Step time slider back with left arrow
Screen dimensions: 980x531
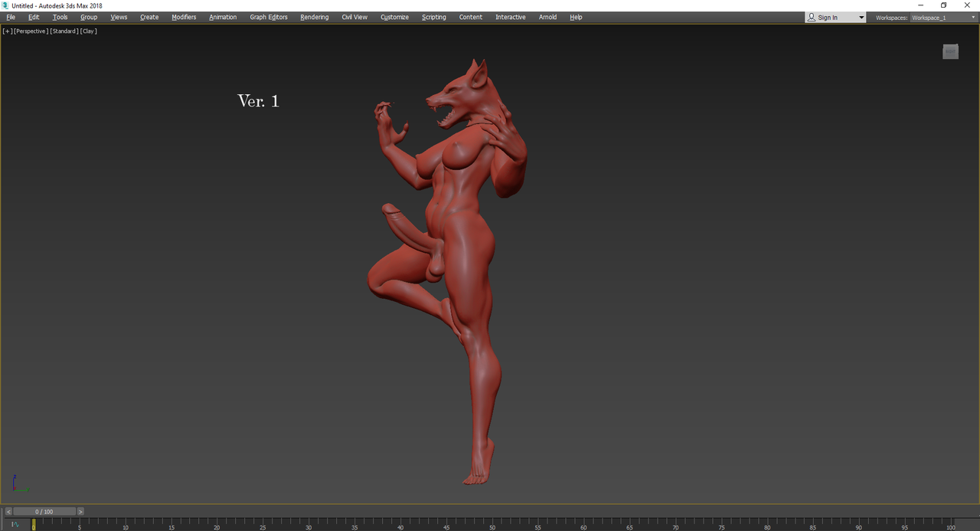(8, 512)
